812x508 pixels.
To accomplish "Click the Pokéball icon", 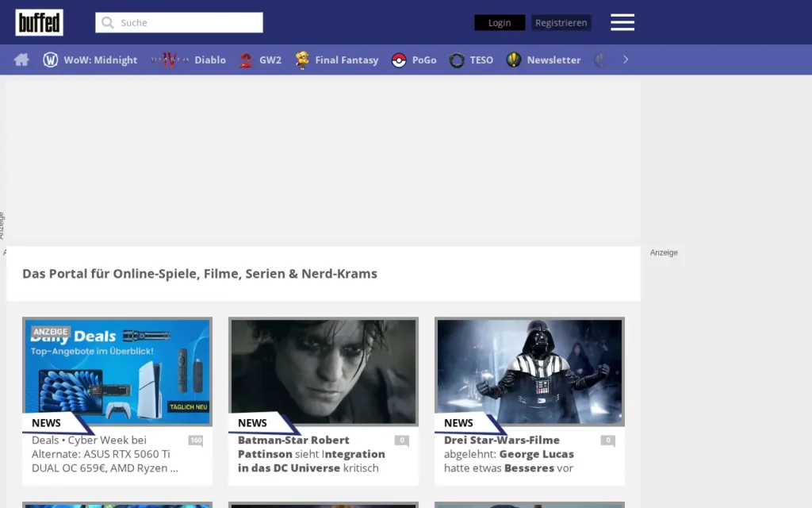I will [x=399, y=60].
